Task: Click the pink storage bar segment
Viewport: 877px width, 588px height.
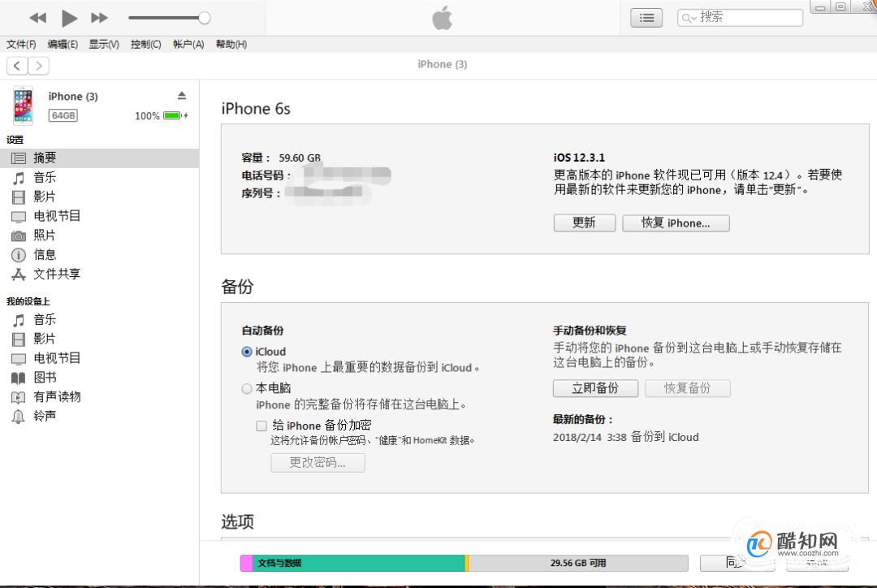Action: pos(247,564)
